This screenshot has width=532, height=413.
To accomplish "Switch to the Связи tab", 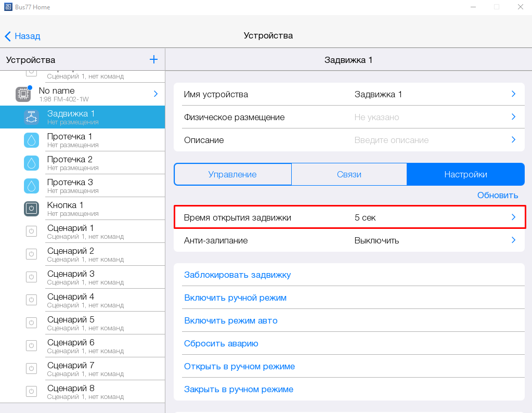I will pyautogui.click(x=349, y=174).
